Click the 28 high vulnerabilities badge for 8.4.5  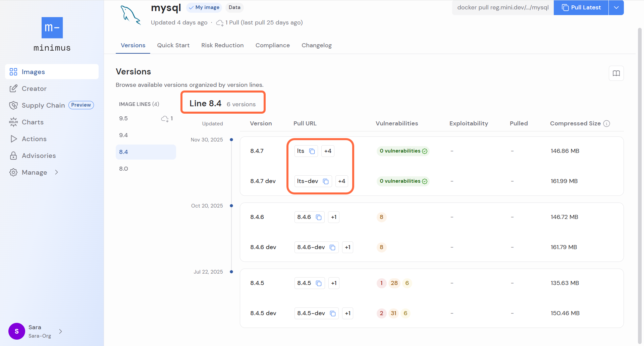click(x=394, y=283)
